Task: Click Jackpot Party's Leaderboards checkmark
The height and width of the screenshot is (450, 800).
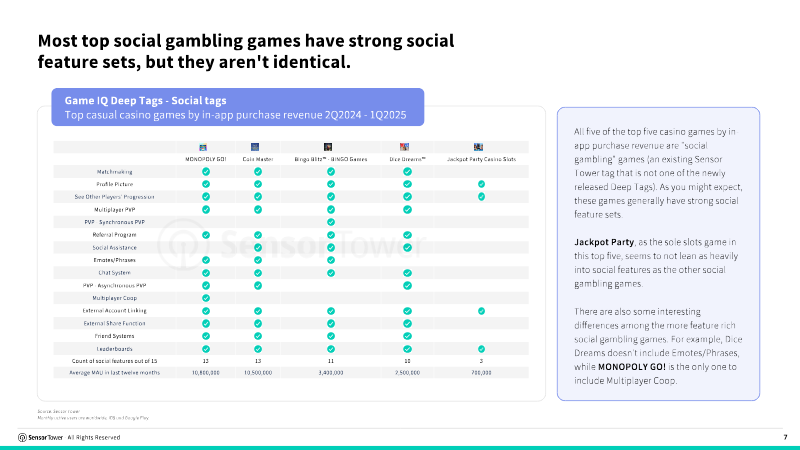Action: (481, 349)
